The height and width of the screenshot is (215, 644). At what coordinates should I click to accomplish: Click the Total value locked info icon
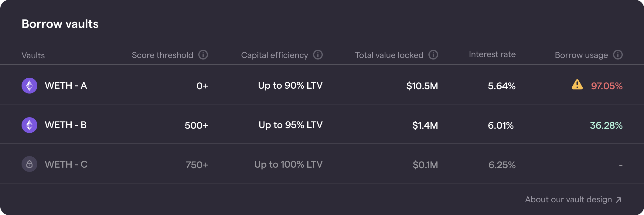[433, 55]
